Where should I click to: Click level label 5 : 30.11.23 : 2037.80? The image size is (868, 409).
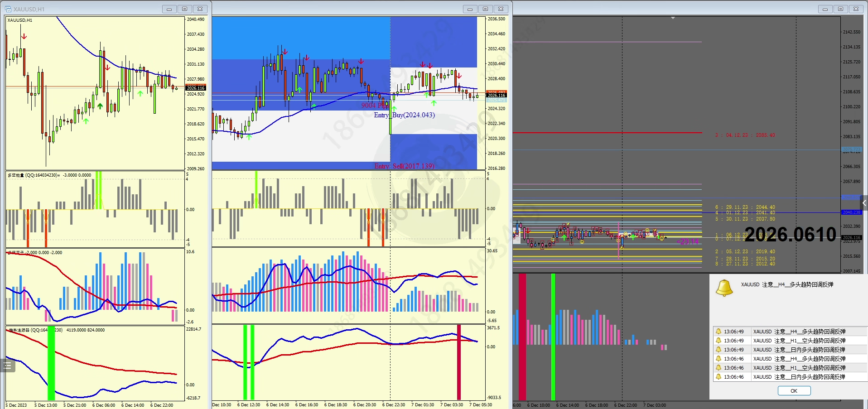click(x=745, y=219)
